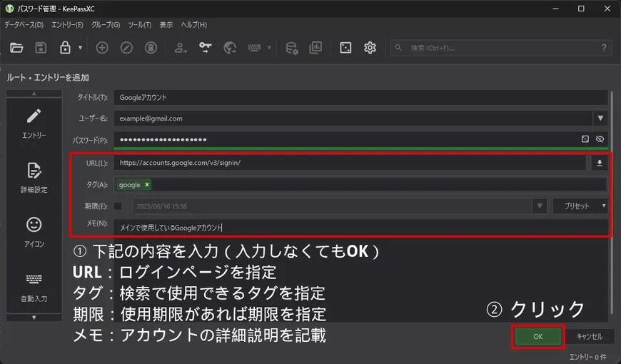
Task: Click the タグ input area
Action: (x=360, y=185)
